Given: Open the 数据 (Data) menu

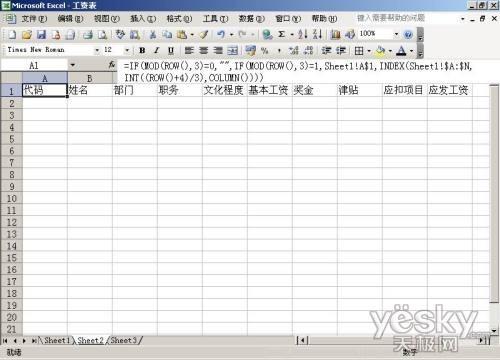Looking at the screenshot, I should pyautogui.click(x=251, y=19).
